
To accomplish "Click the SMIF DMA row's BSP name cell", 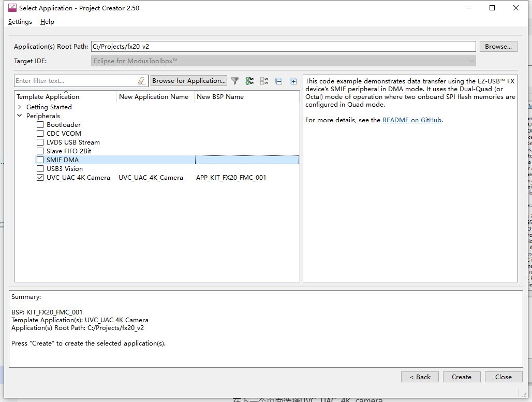I will click(247, 160).
